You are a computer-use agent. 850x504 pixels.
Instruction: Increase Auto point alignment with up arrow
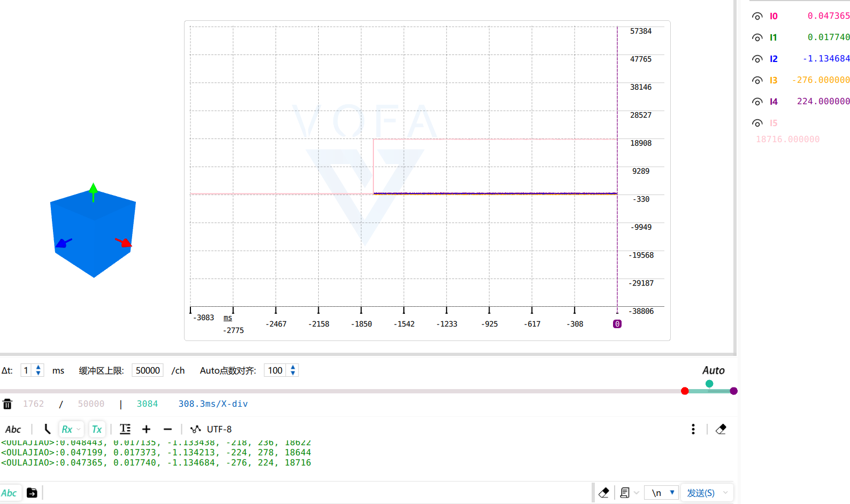tap(293, 367)
